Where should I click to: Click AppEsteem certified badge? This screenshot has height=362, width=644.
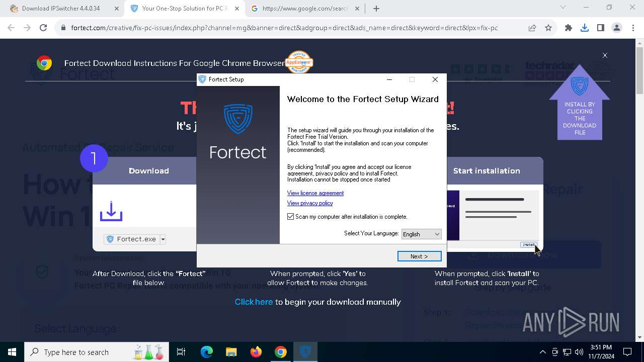click(x=299, y=62)
